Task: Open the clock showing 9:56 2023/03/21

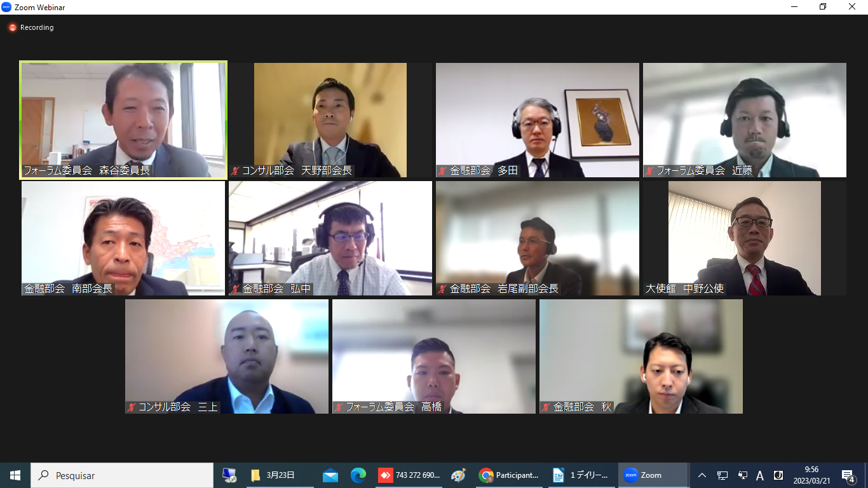Action: coord(811,475)
